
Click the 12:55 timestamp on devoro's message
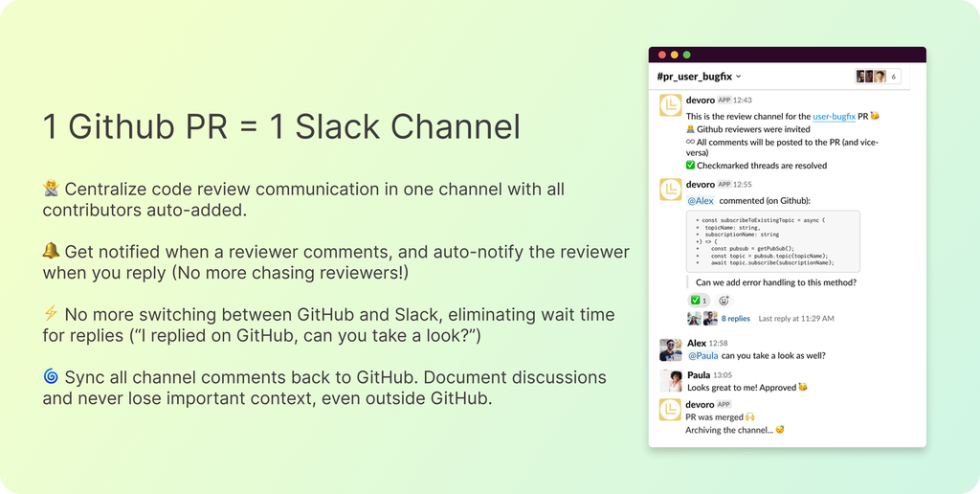(743, 185)
